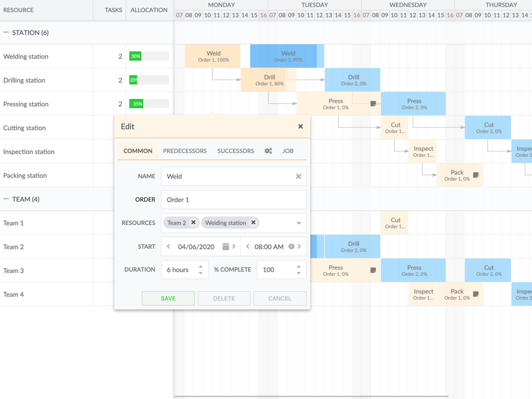
Task: Open the gear settings tab in the Edit dialog
Action: tap(268, 151)
